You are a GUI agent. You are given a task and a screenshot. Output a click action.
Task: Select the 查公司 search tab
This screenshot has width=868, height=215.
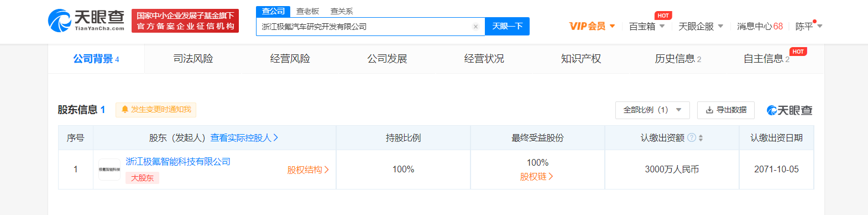tap(273, 11)
